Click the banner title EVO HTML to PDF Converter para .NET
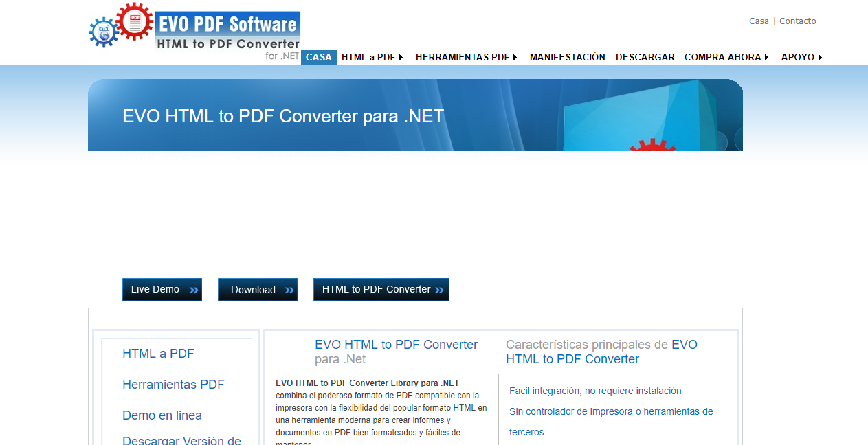 [283, 116]
